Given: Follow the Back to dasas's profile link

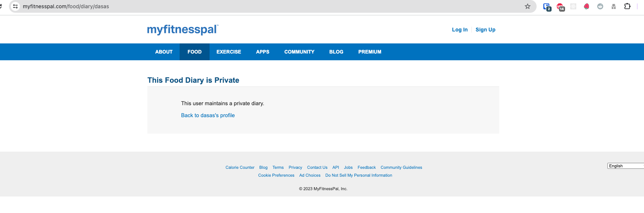Looking at the screenshot, I should coord(208,115).
